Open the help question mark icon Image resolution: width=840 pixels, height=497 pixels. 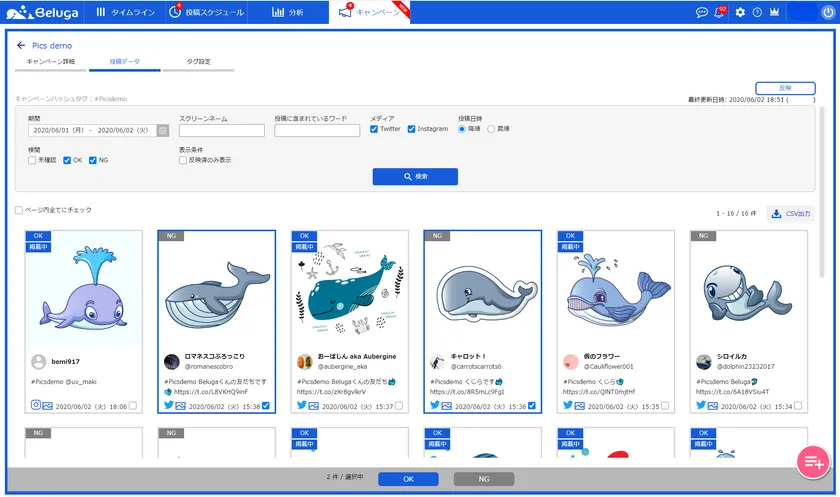click(x=757, y=12)
